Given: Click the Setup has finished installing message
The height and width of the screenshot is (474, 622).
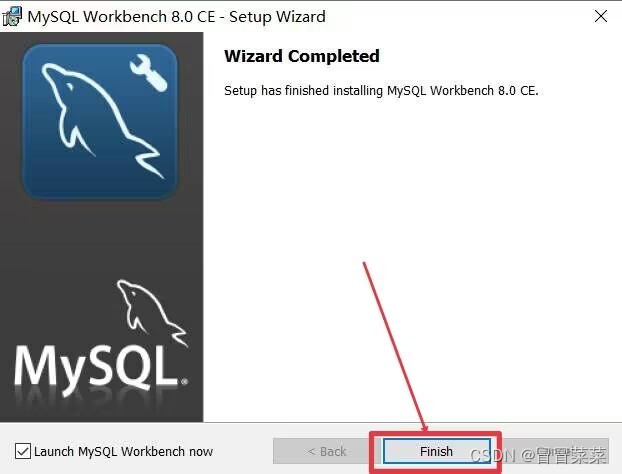Looking at the screenshot, I should [x=381, y=90].
